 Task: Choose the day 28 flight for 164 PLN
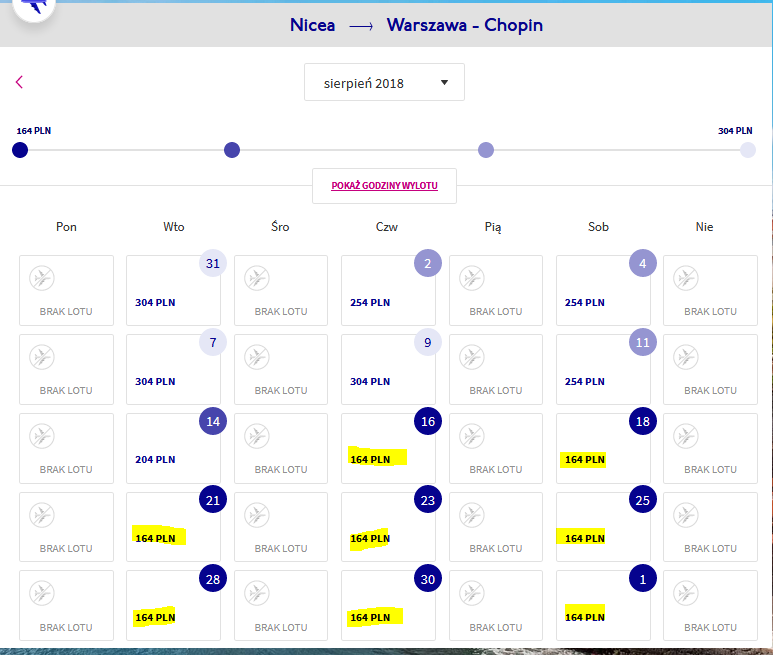click(173, 605)
